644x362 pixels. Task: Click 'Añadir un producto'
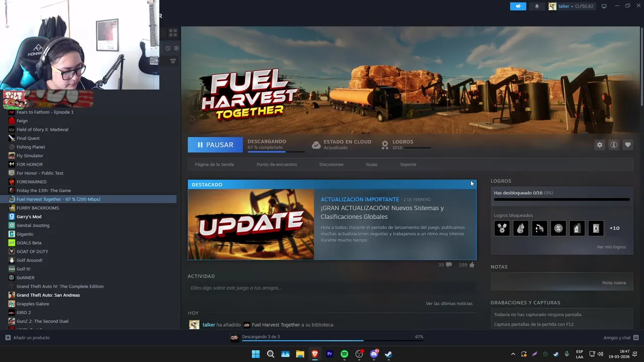(x=28, y=337)
